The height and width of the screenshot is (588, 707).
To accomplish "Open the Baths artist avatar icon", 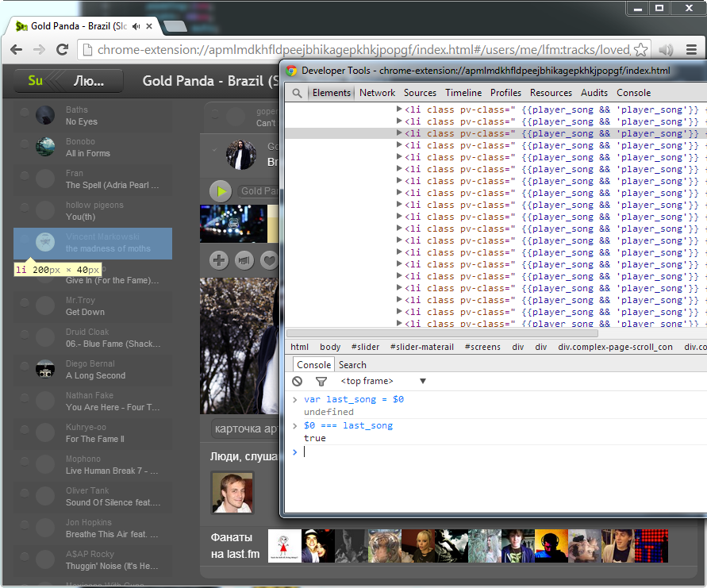I will [x=45, y=115].
